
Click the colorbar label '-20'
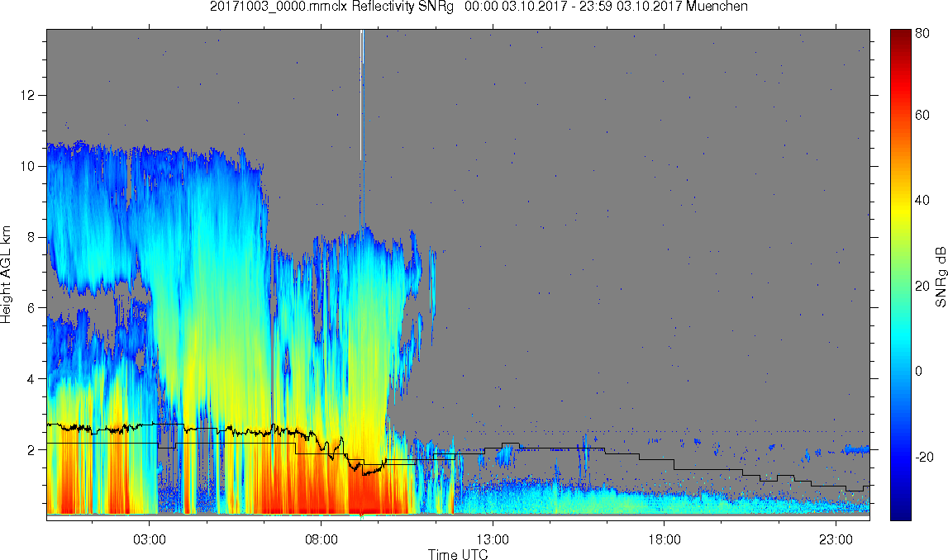click(924, 457)
